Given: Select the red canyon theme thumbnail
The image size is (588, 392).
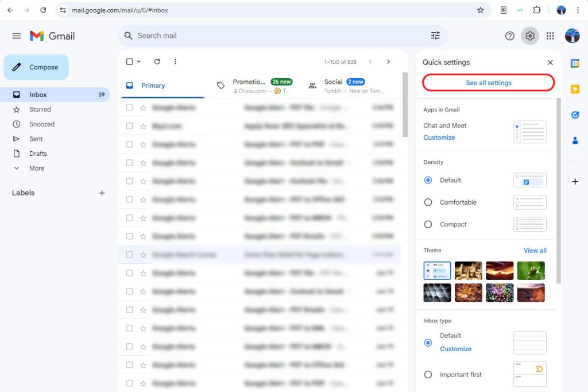Looking at the screenshot, I should [500, 271].
